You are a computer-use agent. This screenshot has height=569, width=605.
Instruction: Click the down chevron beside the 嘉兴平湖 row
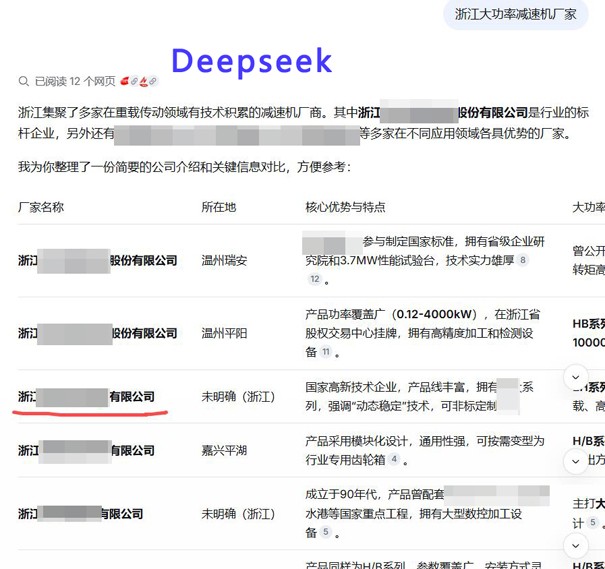click(575, 461)
